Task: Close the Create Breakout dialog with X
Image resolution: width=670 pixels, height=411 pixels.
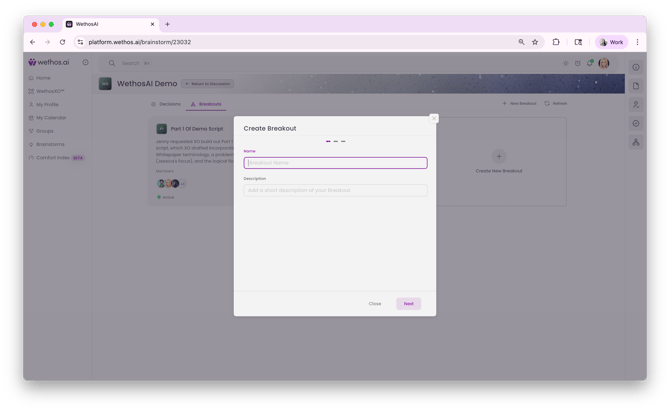Action: [x=433, y=118]
